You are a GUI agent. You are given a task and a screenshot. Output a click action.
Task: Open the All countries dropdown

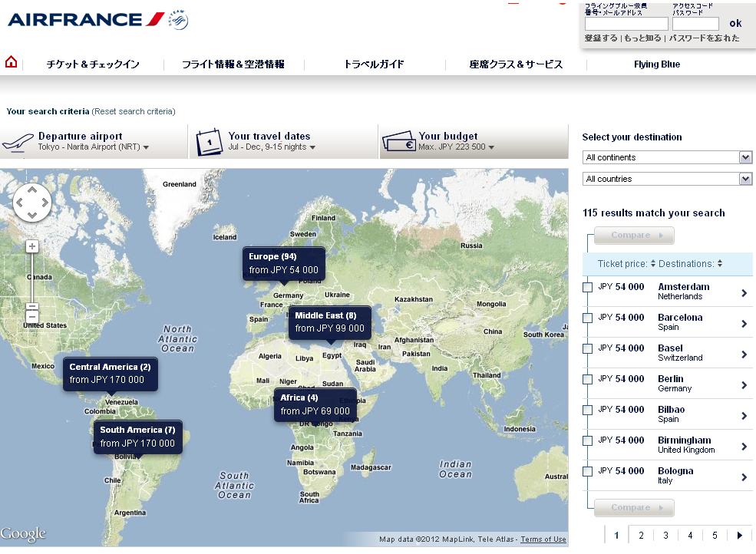[x=667, y=179]
